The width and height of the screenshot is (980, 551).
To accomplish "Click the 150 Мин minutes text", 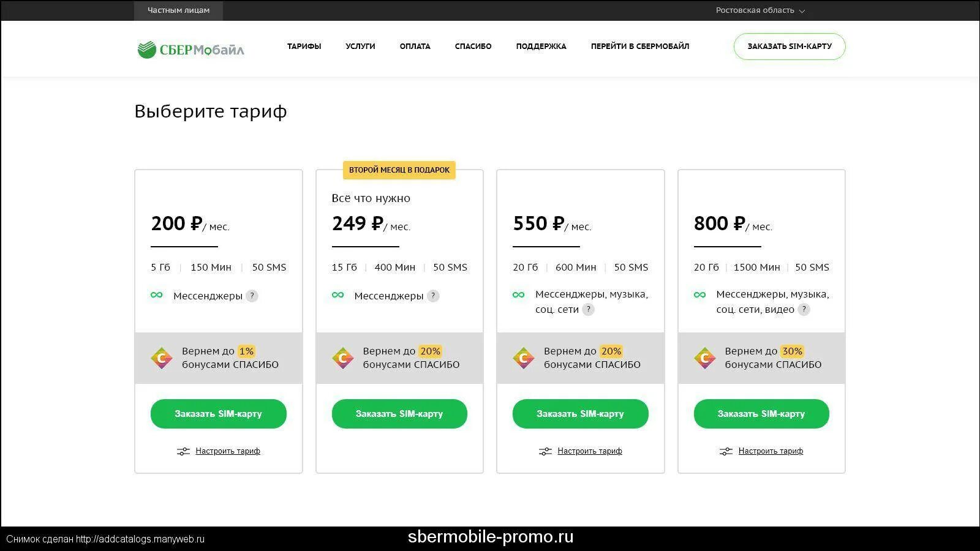I will click(211, 268).
